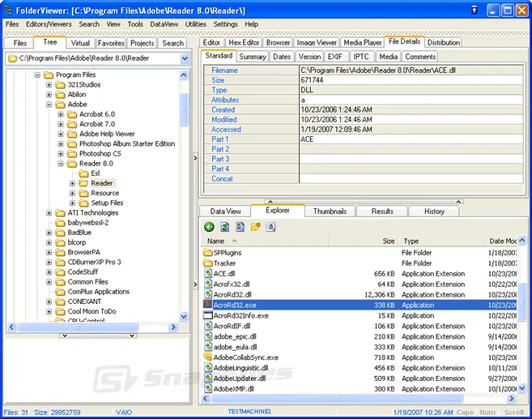
Task: Sort the file list by Type column
Action: 441,241
